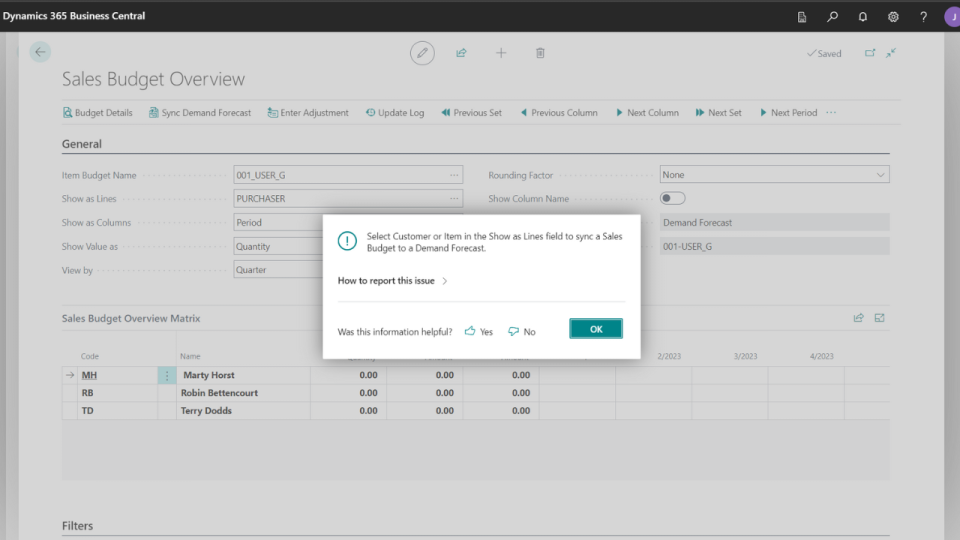The width and height of the screenshot is (960, 540).
Task: Click the Demand Forecast field
Action: click(774, 222)
